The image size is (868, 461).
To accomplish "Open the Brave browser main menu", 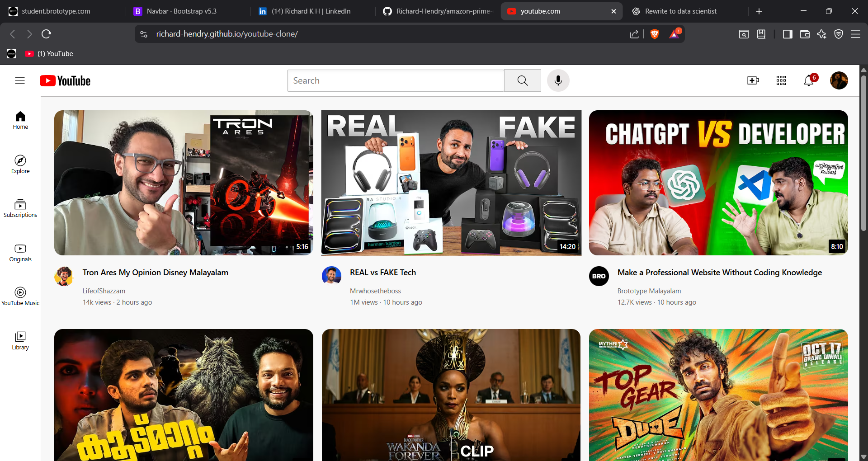I will [856, 34].
